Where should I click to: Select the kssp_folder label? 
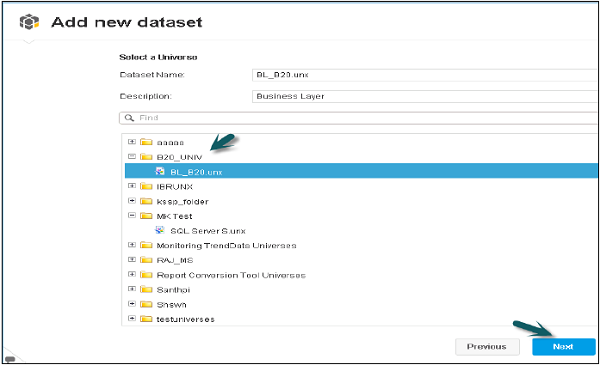point(183,202)
